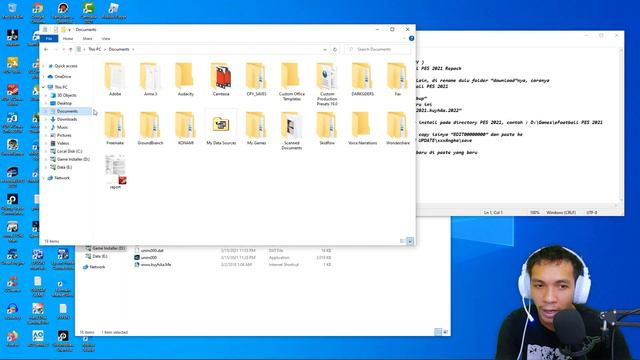Expand the Local Disk (C:) node
The image size is (640, 360).
[x=46, y=151]
